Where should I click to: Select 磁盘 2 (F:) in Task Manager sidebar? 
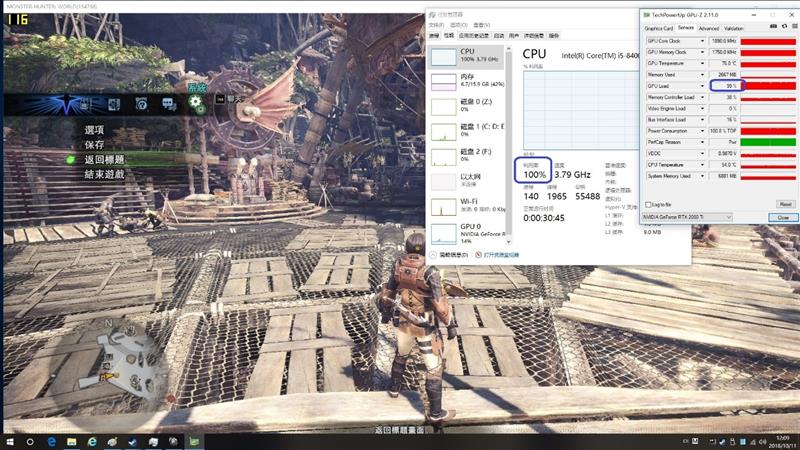coord(466,156)
